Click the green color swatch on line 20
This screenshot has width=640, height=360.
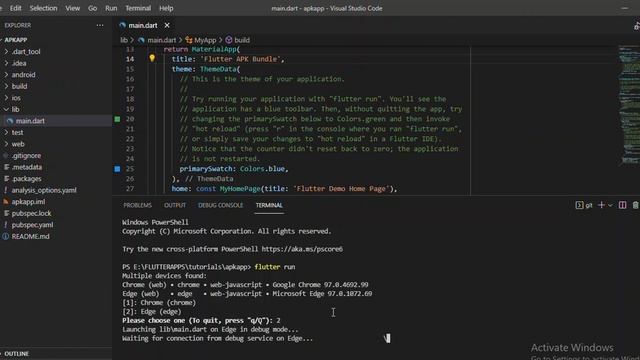[118, 119]
